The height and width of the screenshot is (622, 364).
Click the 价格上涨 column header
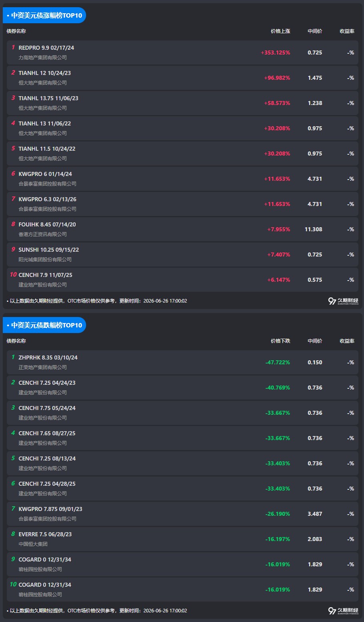coord(280,31)
